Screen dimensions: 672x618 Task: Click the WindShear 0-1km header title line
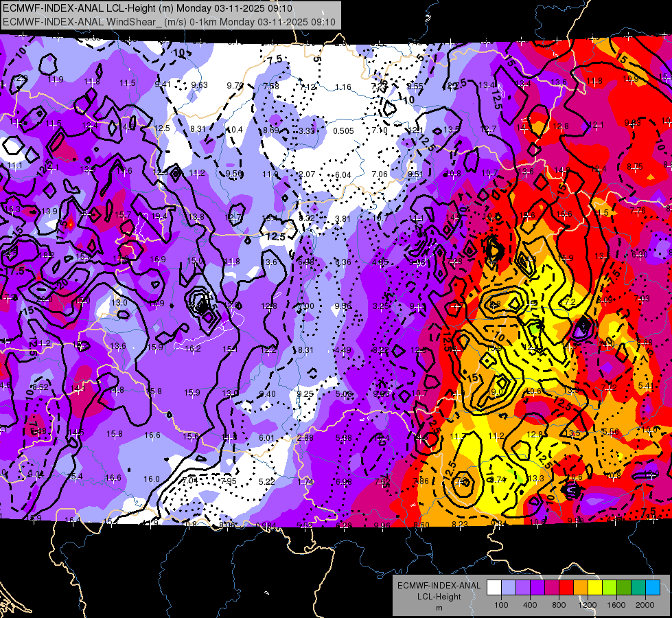(169, 21)
